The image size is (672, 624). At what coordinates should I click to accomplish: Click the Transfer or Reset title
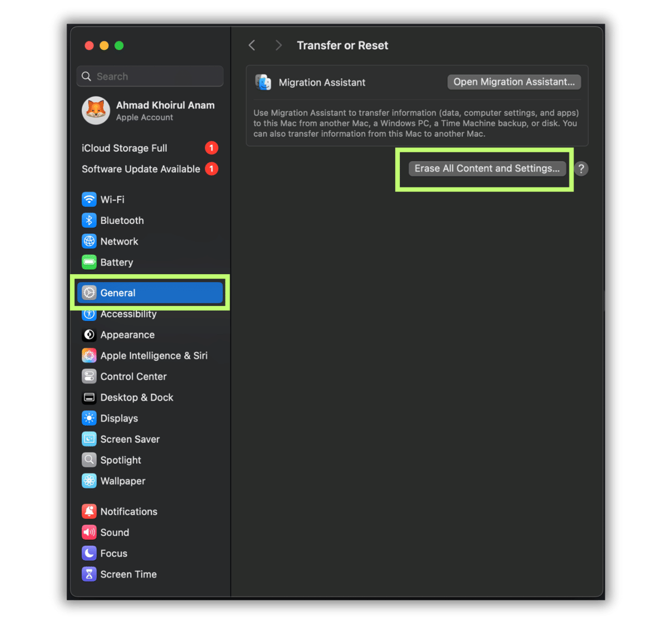pos(342,45)
